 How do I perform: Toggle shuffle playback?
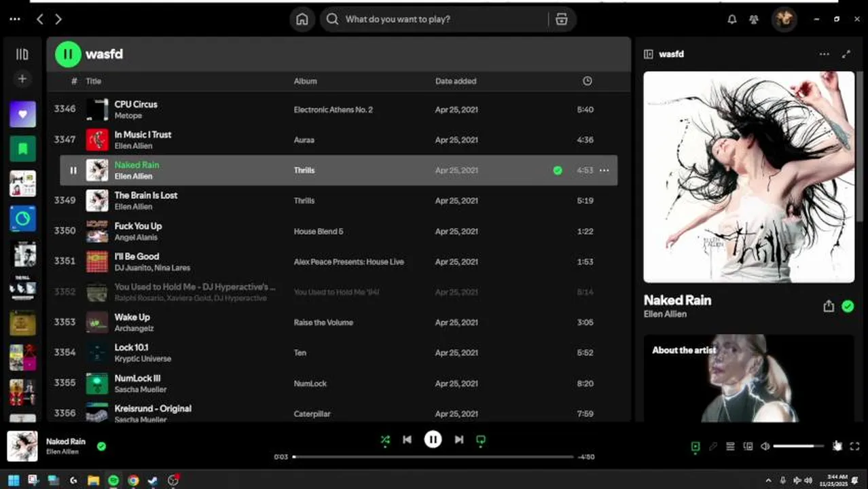point(385,440)
